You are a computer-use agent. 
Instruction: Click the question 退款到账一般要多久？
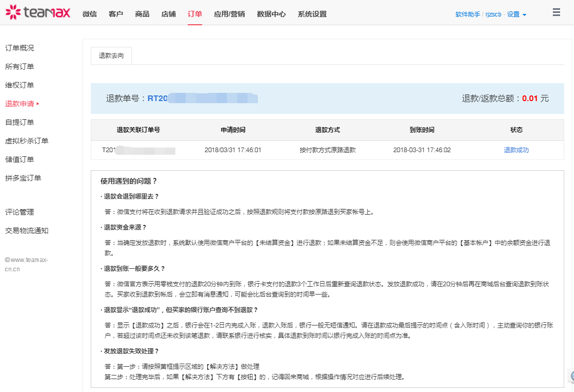coord(135,269)
